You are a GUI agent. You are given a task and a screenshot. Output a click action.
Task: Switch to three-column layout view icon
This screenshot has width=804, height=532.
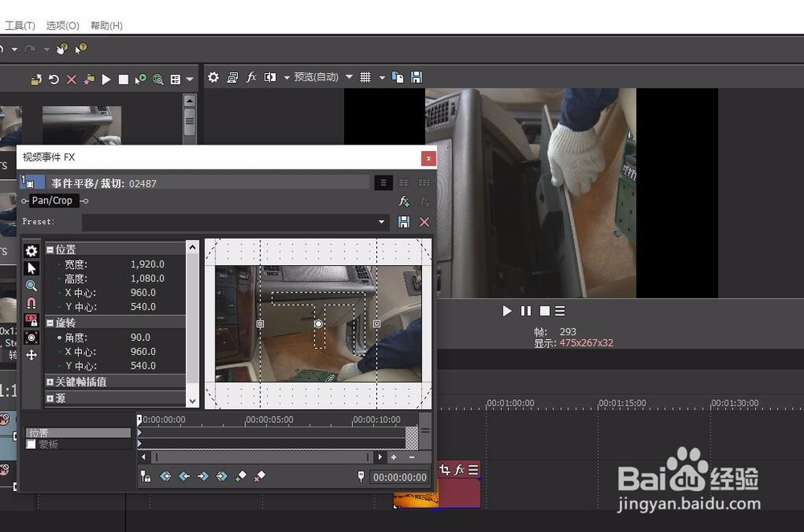[x=424, y=183]
